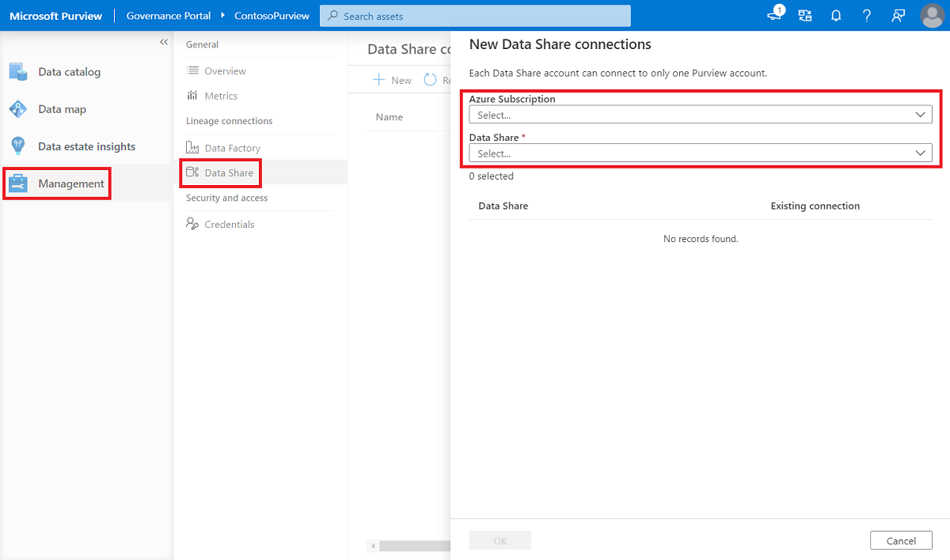
Task: Click the notifications bell icon
Action: 835,15
